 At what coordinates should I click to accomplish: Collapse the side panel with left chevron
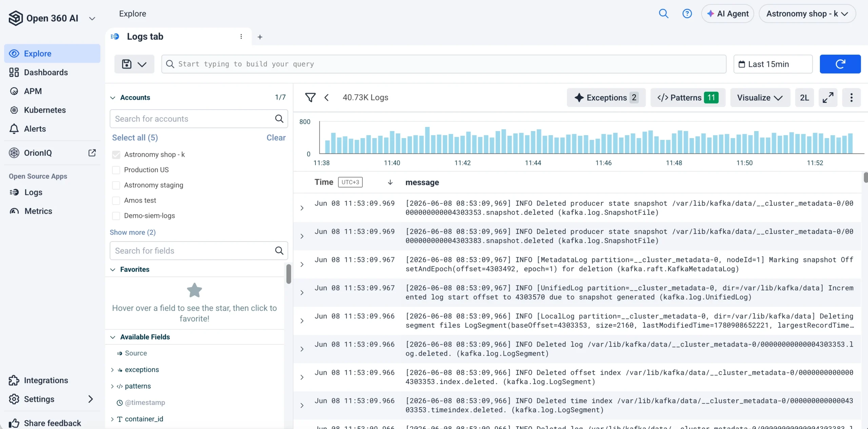(327, 98)
